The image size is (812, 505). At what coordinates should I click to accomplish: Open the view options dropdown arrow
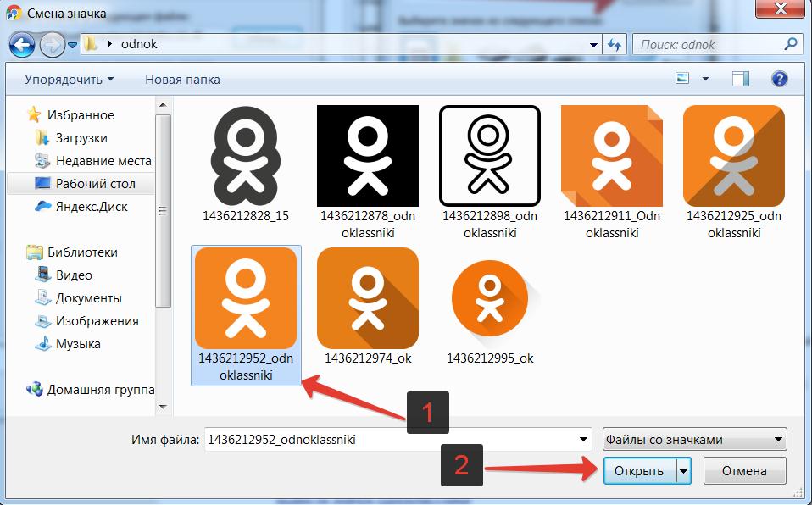click(x=705, y=79)
